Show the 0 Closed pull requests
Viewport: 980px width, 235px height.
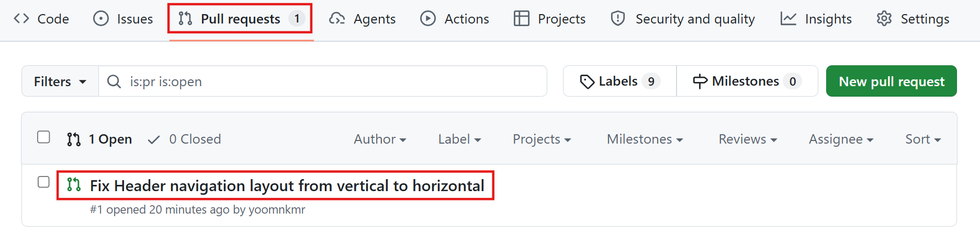(x=185, y=139)
